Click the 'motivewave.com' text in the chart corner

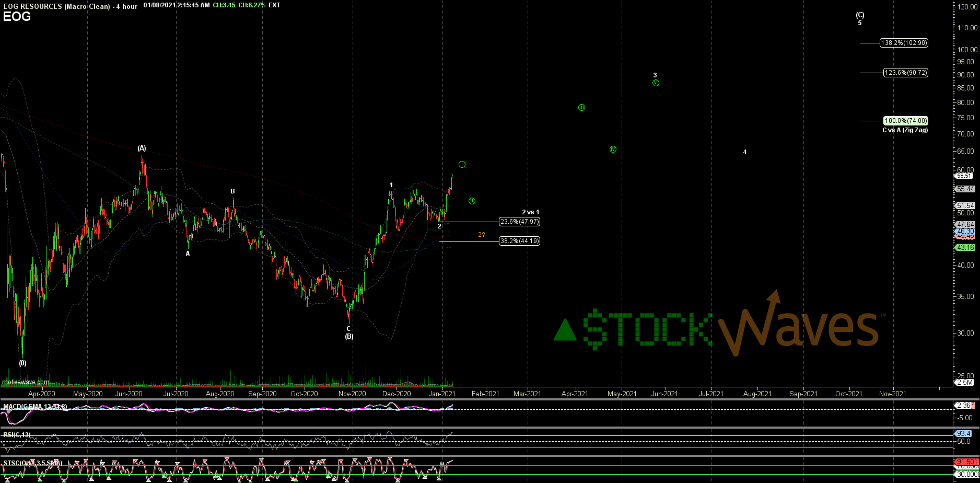(x=26, y=383)
